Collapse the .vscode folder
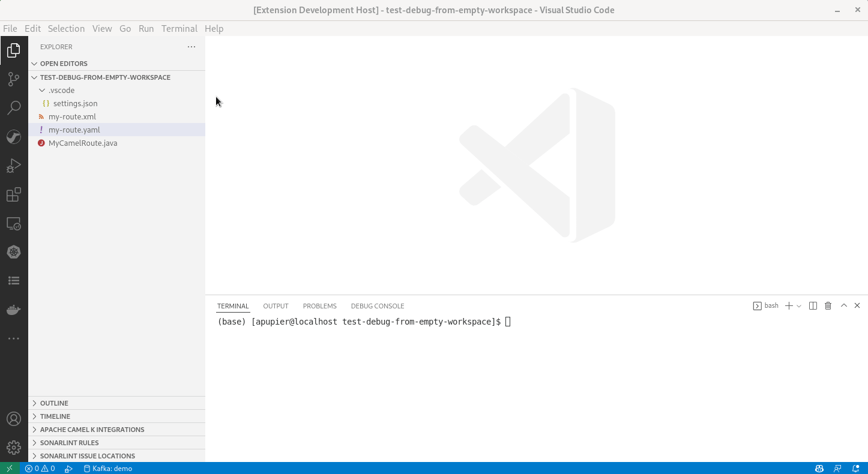 tap(42, 90)
